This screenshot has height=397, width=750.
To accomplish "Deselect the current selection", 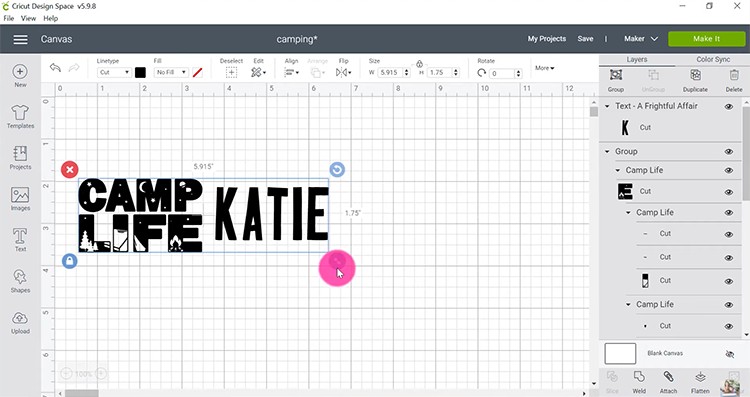I will click(x=231, y=72).
